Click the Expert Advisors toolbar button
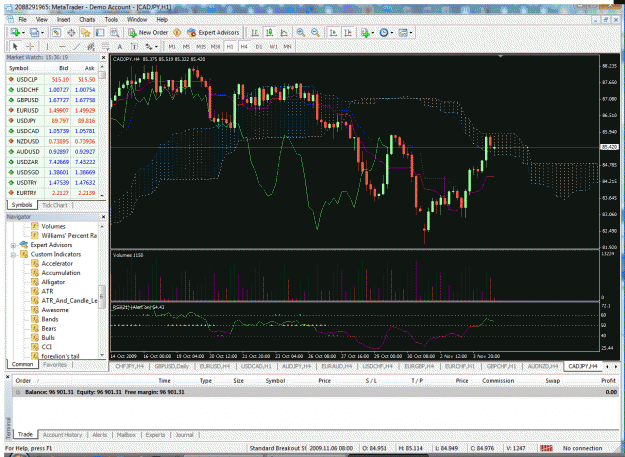 pos(213,33)
